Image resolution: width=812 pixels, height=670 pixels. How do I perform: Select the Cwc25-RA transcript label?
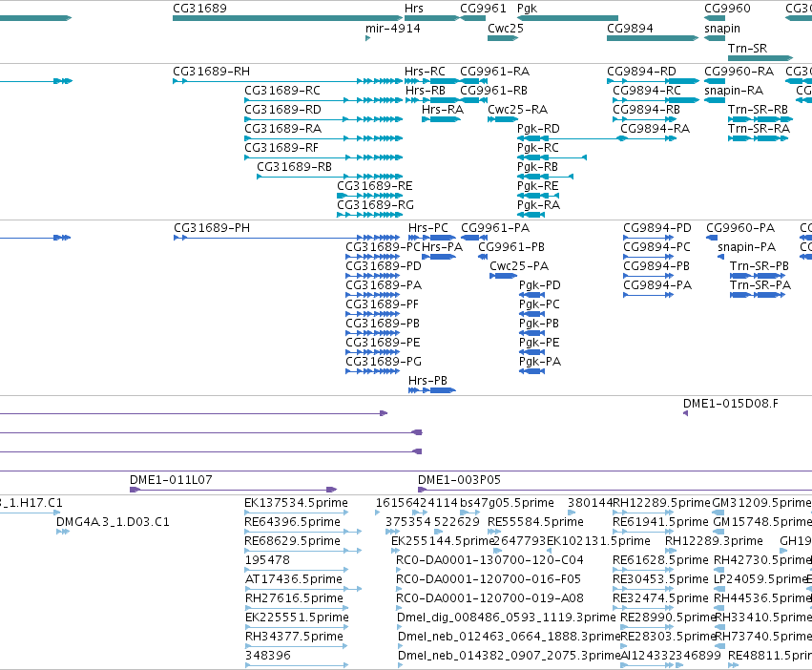(x=517, y=110)
